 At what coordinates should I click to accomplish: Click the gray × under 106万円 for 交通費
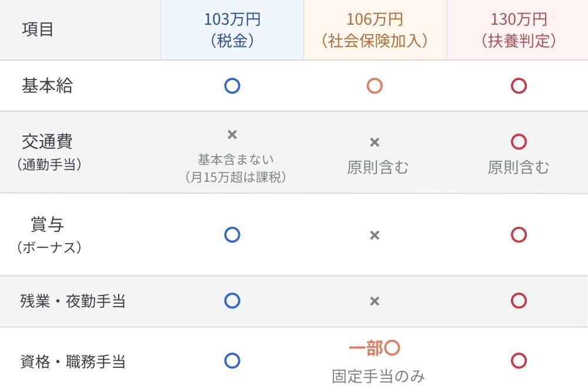(375, 142)
